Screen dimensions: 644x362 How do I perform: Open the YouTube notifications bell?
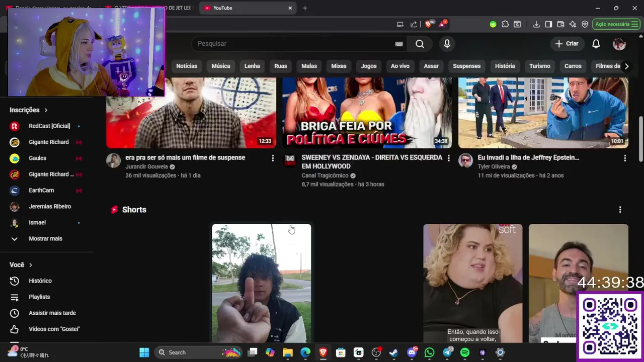click(596, 44)
